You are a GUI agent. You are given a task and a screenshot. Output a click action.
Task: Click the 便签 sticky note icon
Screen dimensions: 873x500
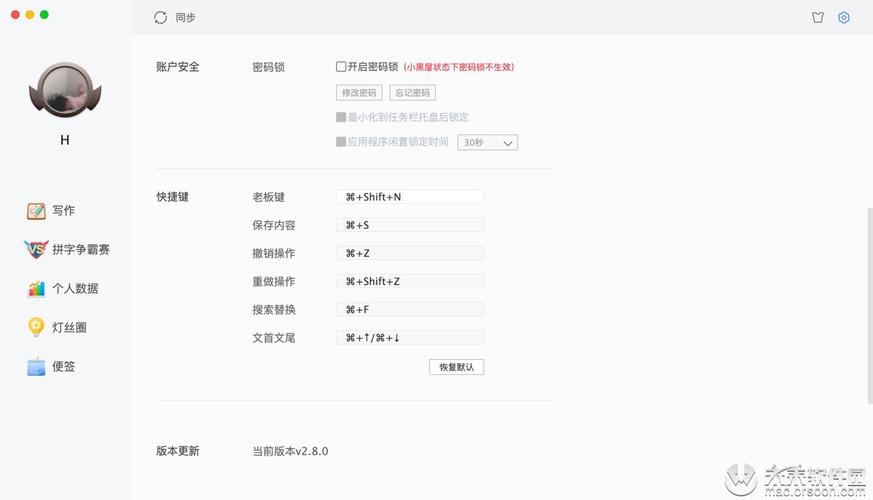coord(36,367)
